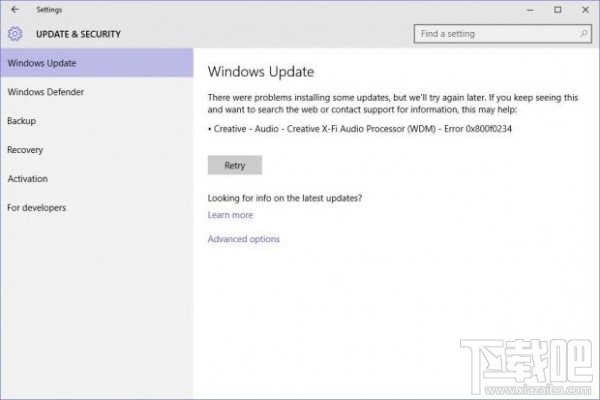The width and height of the screenshot is (600, 400).
Task: Focus the Find a setting box
Action: click(502, 34)
